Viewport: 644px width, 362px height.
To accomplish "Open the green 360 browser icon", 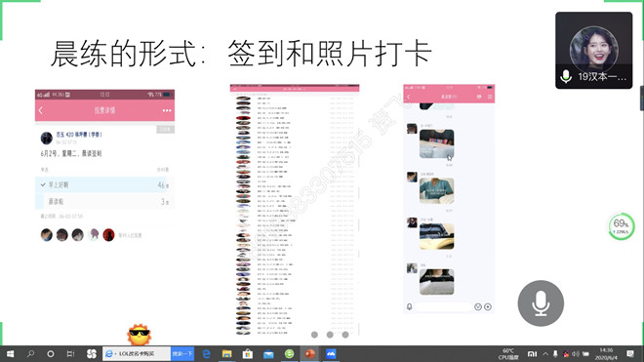I will [x=289, y=354].
